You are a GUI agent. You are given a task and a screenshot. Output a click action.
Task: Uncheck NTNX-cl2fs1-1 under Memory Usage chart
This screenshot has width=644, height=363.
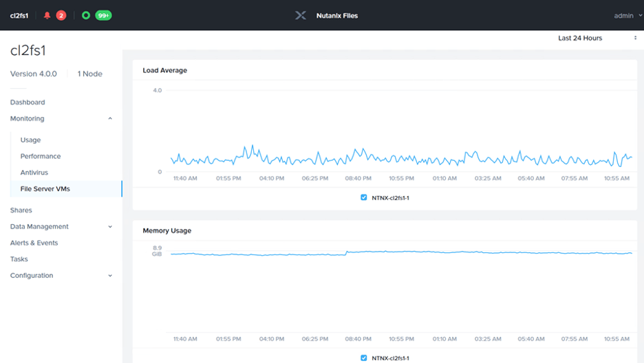pos(363,357)
